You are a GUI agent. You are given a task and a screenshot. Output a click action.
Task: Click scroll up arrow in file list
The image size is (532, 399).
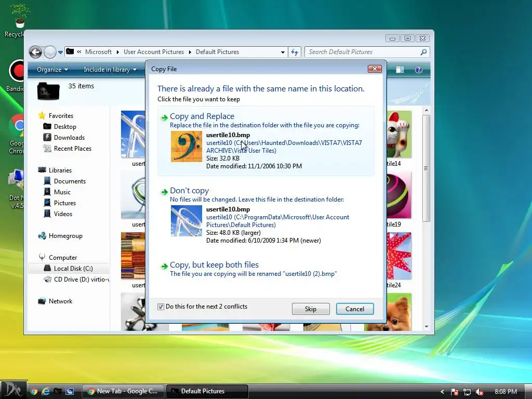[427, 111]
